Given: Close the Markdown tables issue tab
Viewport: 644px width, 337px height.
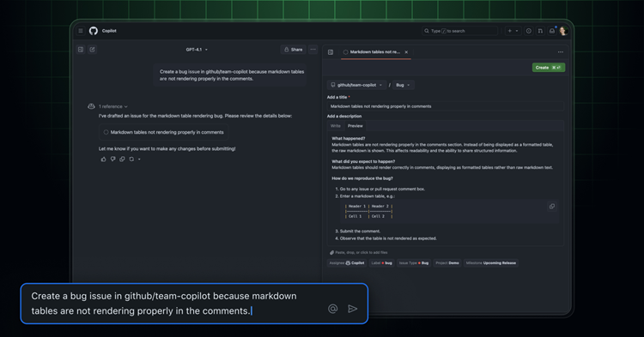Looking at the screenshot, I should click(406, 52).
